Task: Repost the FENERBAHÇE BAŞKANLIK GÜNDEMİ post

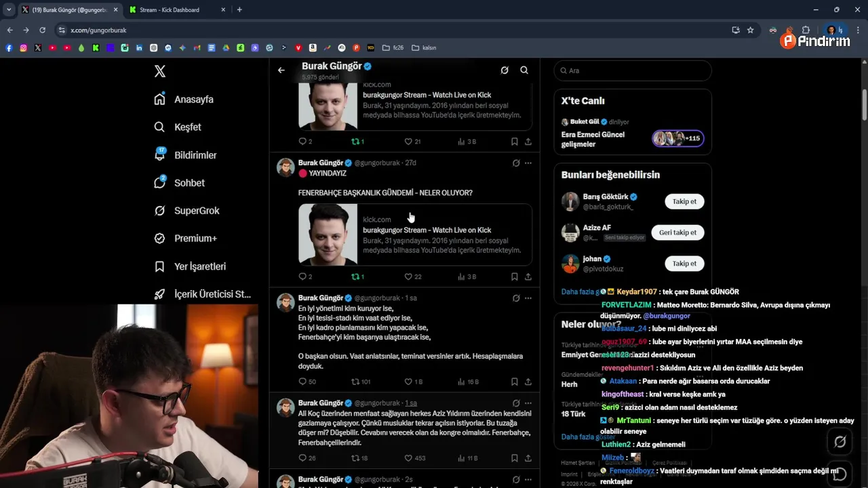Action: [357, 277]
